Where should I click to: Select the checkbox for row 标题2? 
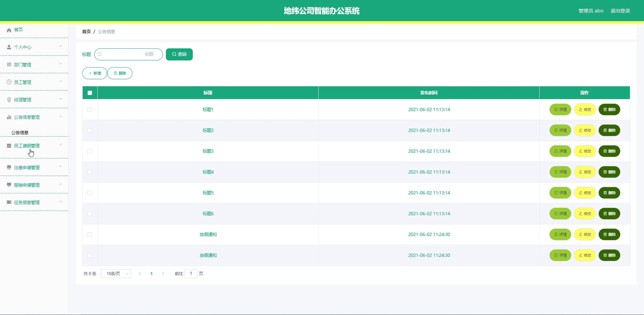pos(89,130)
